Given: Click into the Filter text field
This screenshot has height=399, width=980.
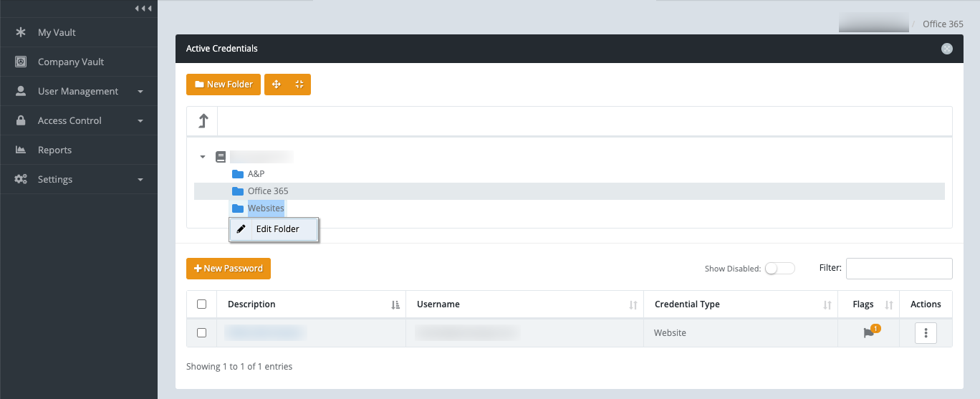Looking at the screenshot, I should (x=898, y=269).
